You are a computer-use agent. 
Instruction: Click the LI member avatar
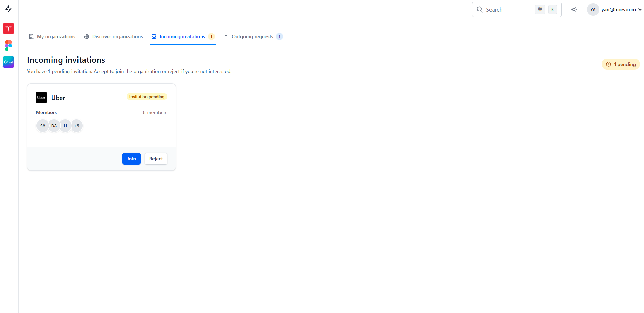point(65,126)
